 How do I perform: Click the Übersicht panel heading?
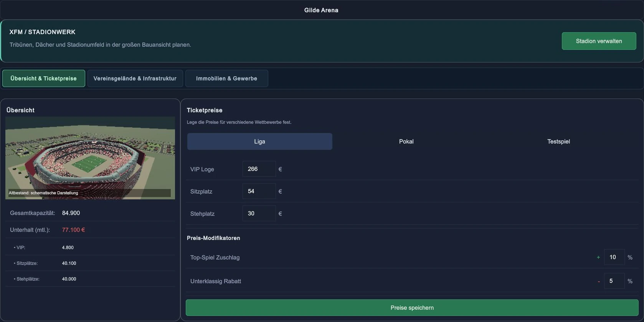20,110
